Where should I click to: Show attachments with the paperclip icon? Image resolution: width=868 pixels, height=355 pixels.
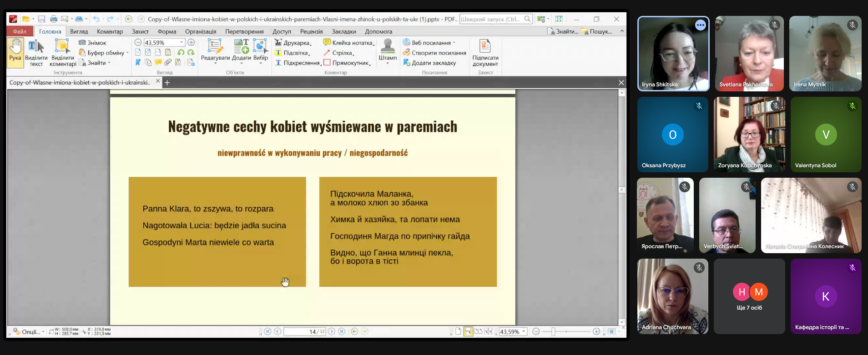(x=168, y=62)
